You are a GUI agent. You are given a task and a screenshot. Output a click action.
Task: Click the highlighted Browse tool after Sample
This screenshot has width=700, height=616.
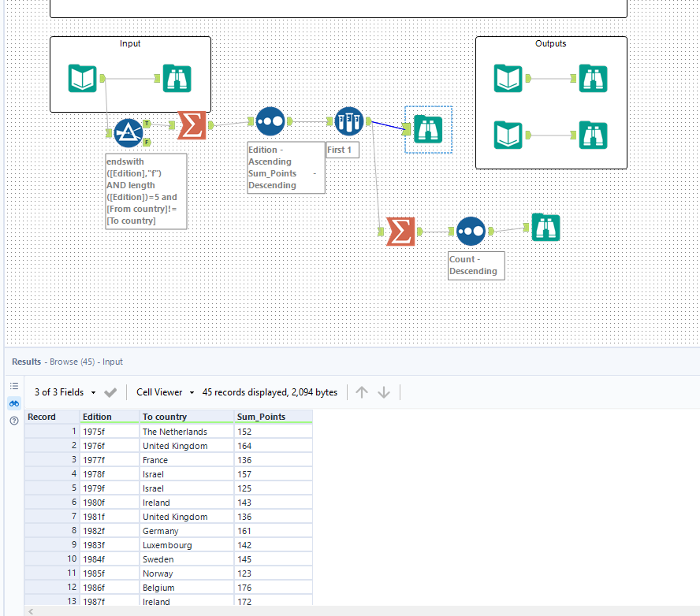click(428, 129)
